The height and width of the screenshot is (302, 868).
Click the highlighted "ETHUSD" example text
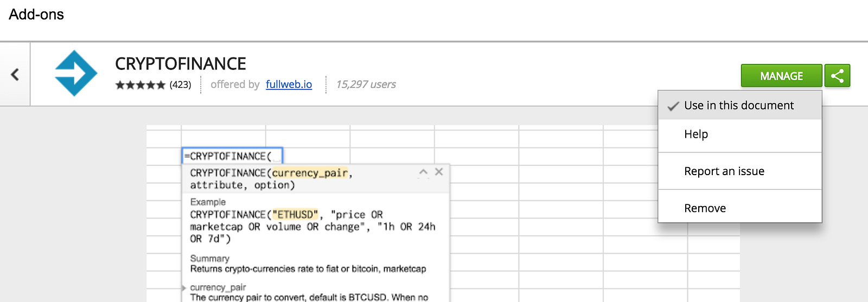tap(295, 214)
